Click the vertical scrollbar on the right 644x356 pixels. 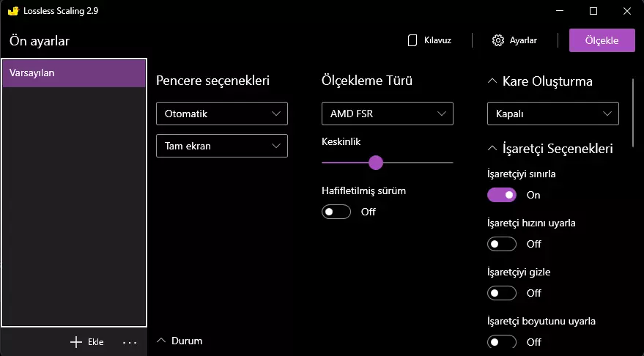(633, 110)
